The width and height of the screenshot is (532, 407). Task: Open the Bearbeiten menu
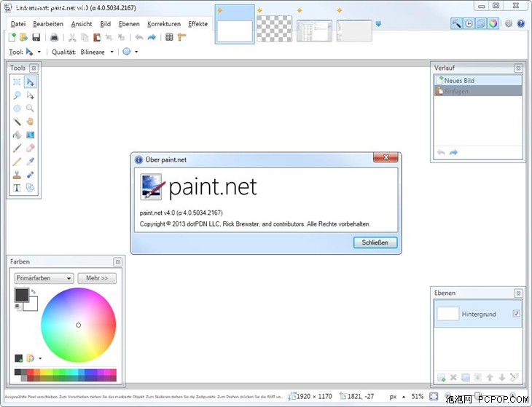[48, 24]
